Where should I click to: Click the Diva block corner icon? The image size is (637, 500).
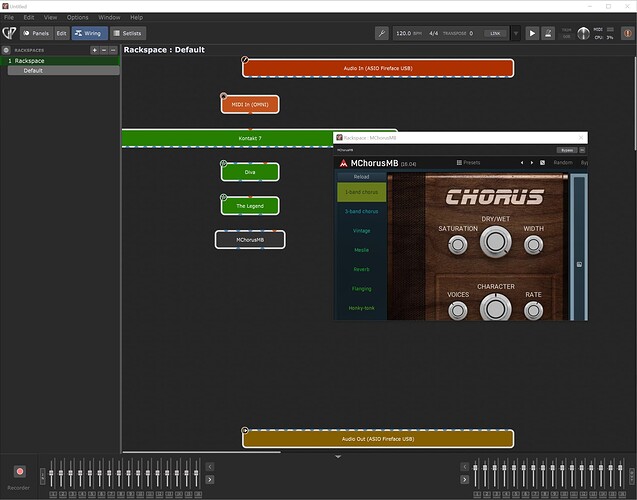point(223,163)
